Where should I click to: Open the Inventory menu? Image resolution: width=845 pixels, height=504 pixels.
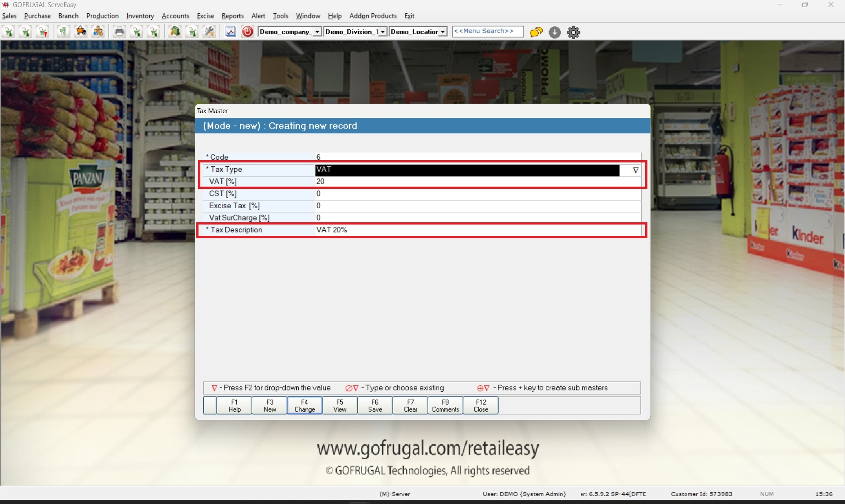[140, 16]
